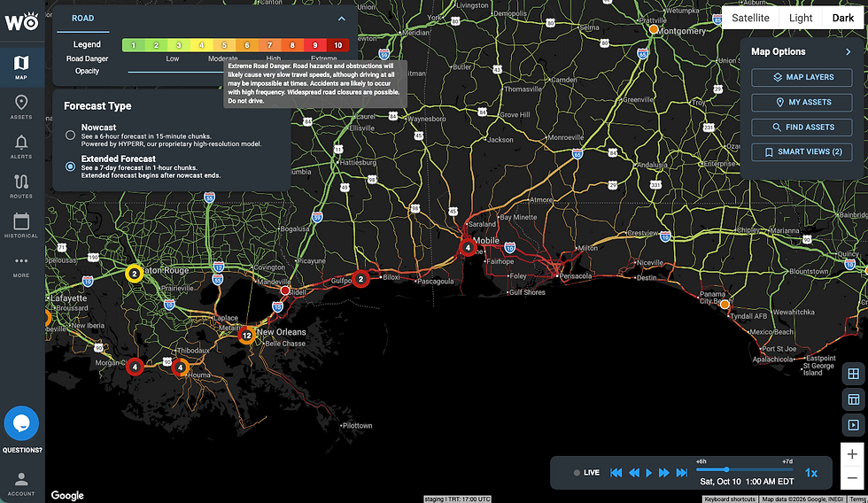
Task: Select the Slidell red asset marker
Action: (285, 290)
